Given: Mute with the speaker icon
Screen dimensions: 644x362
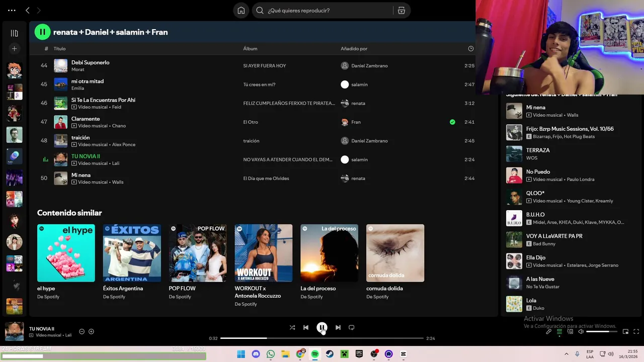Looking at the screenshot, I should point(581,332).
